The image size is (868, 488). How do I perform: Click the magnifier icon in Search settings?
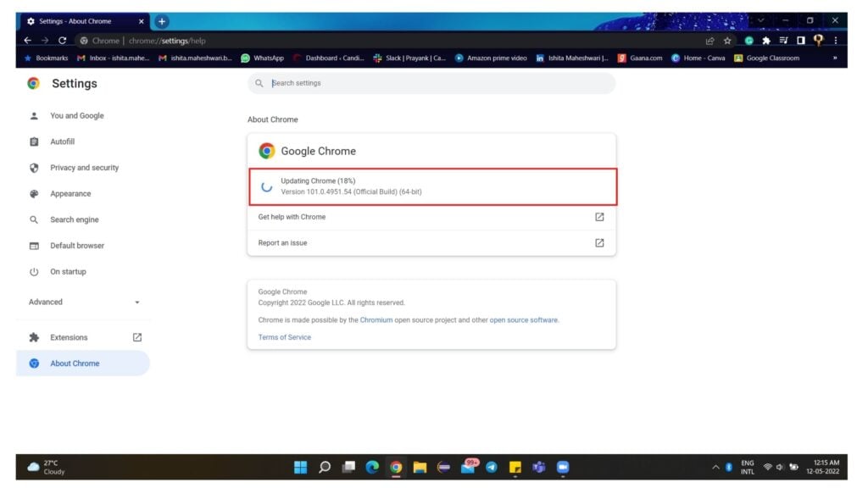[x=259, y=83]
